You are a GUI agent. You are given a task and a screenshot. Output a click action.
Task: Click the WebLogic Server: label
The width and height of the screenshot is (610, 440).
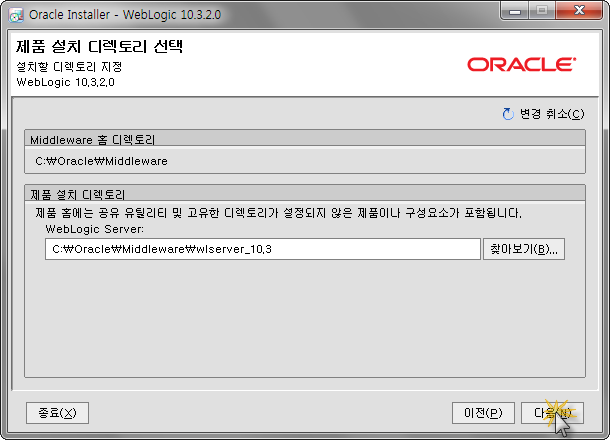point(95,229)
